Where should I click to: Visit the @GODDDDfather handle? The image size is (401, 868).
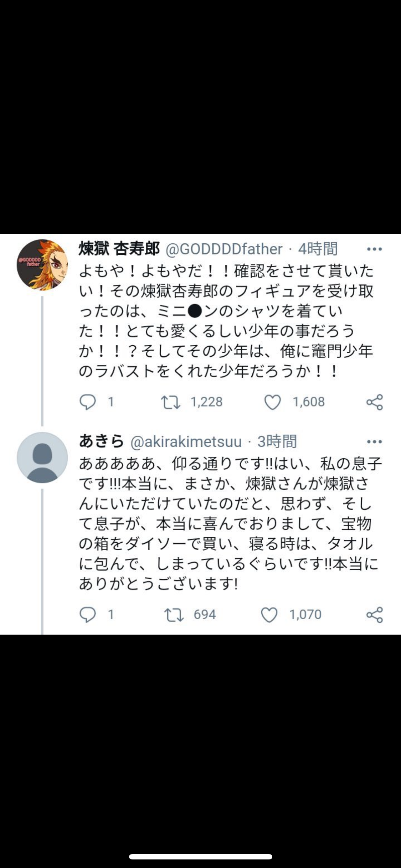pyautogui.click(x=224, y=249)
